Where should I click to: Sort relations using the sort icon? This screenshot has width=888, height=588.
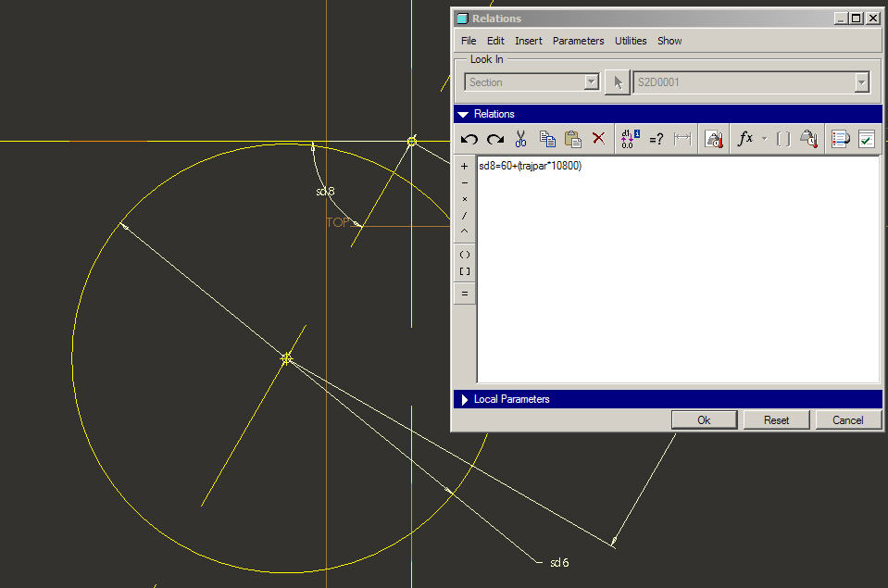click(x=841, y=139)
